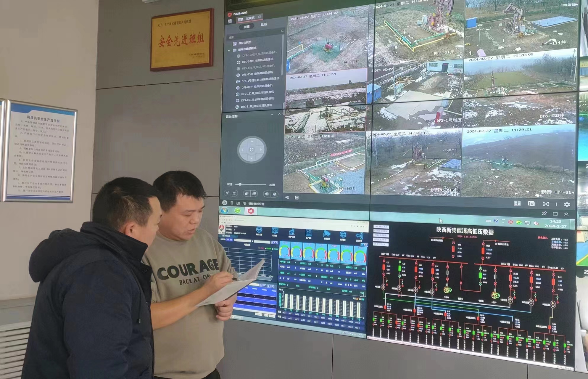Select DFS-C01井 camera in tree

click(x=254, y=100)
